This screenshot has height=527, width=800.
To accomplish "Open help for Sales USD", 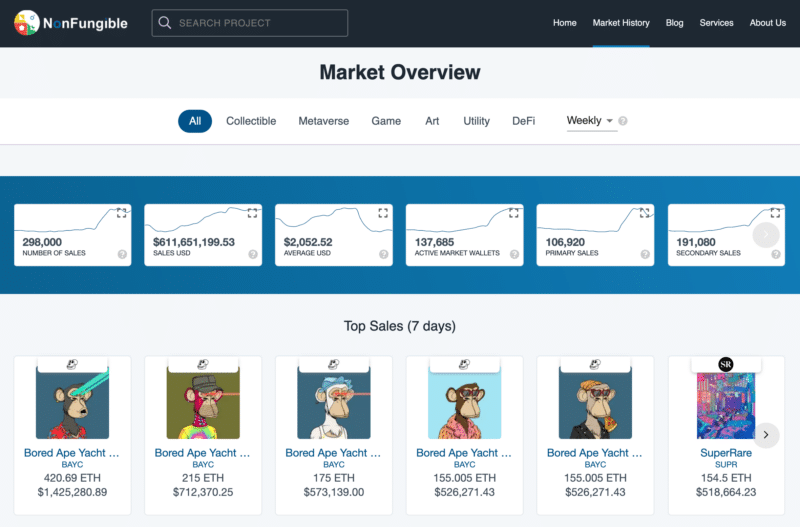I will pos(253,255).
